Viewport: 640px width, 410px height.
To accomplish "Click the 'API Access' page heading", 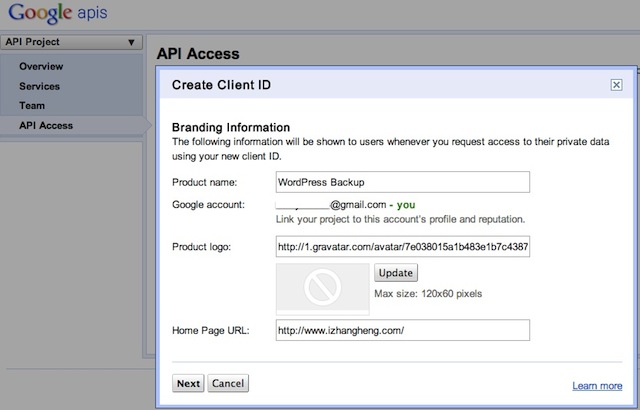I will (x=198, y=54).
